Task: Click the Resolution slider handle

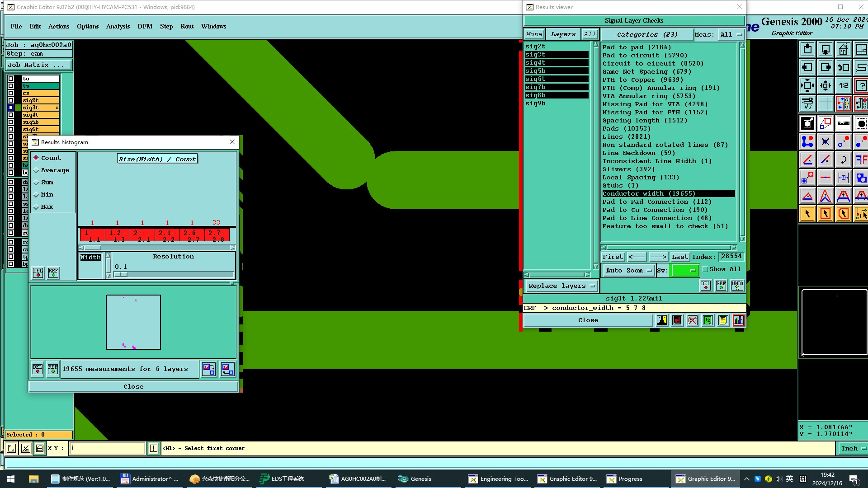Action: 121,275
